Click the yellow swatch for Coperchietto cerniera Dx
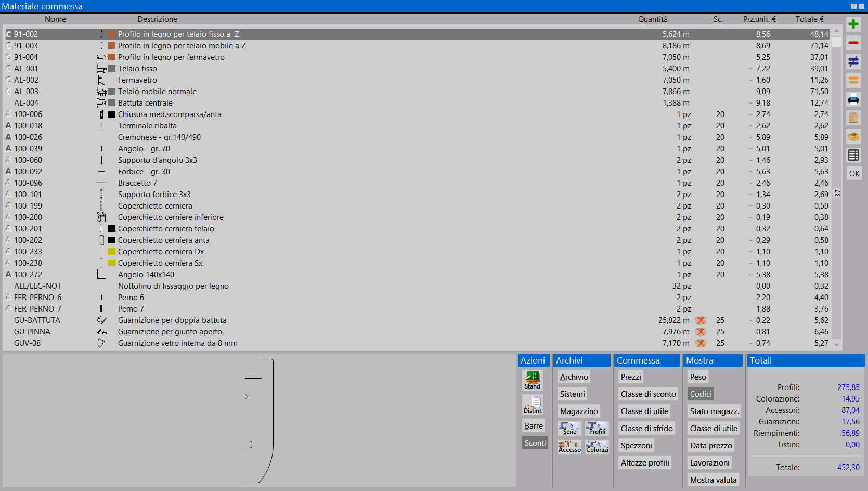Image resolution: width=868 pixels, height=491 pixels. coord(112,252)
